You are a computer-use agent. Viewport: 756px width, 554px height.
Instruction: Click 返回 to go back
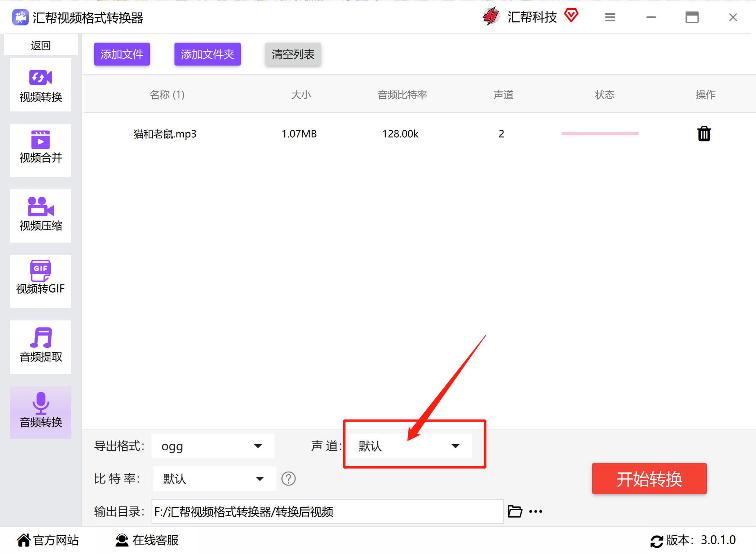click(x=41, y=45)
